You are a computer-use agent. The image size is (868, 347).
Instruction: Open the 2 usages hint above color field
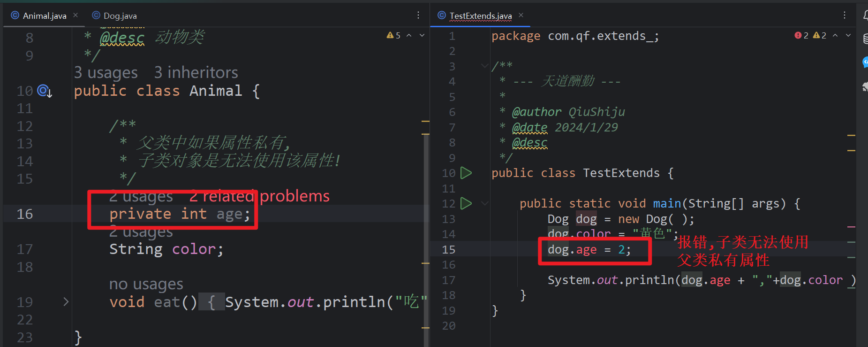tap(141, 232)
